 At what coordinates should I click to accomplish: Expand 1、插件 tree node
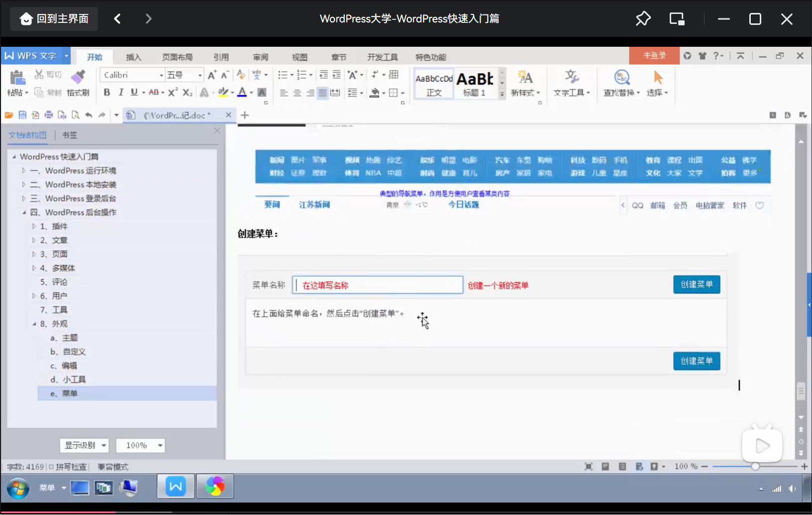point(34,226)
